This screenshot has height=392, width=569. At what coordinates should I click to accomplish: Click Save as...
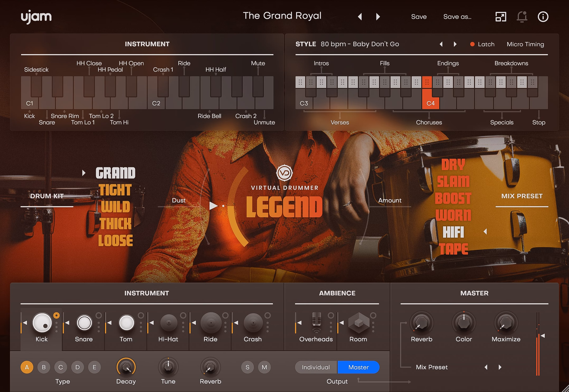457,17
